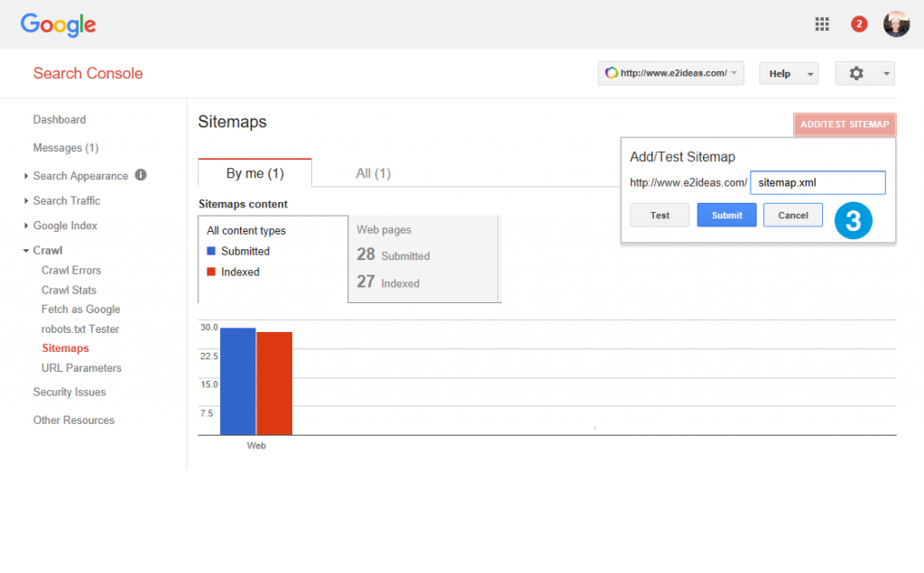Open the Help dropdown menu
The width and height of the screenshot is (924, 573).
pyautogui.click(x=789, y=74)
